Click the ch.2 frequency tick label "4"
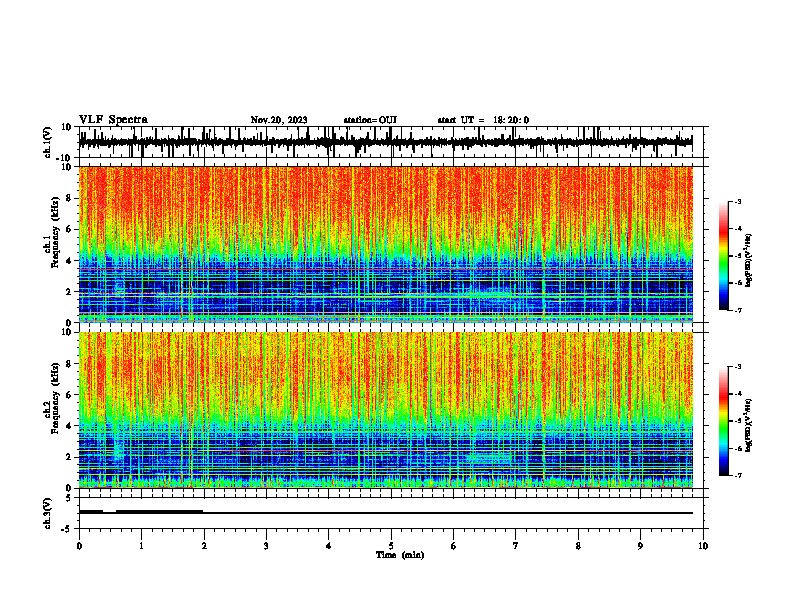The height and width of the screenshot is (612, 792). coord(69,426)
